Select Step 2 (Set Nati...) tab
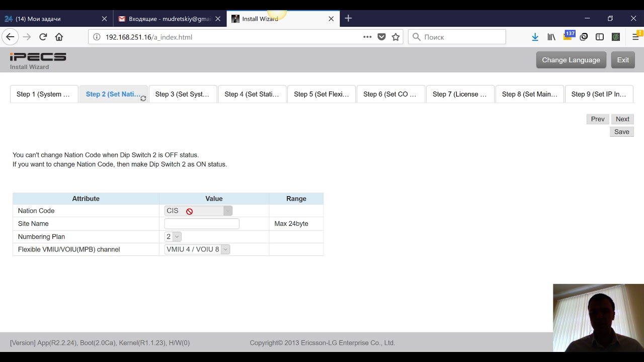 click(113, 94)
